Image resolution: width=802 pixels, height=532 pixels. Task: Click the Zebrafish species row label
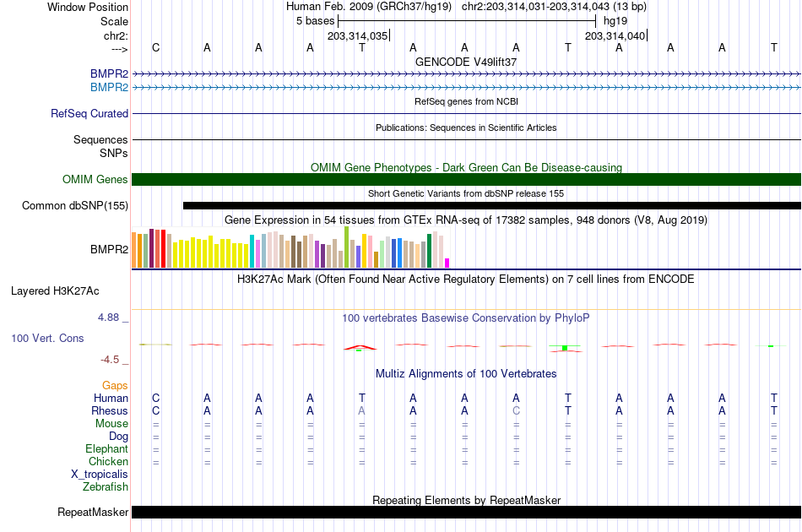(106, 487)
